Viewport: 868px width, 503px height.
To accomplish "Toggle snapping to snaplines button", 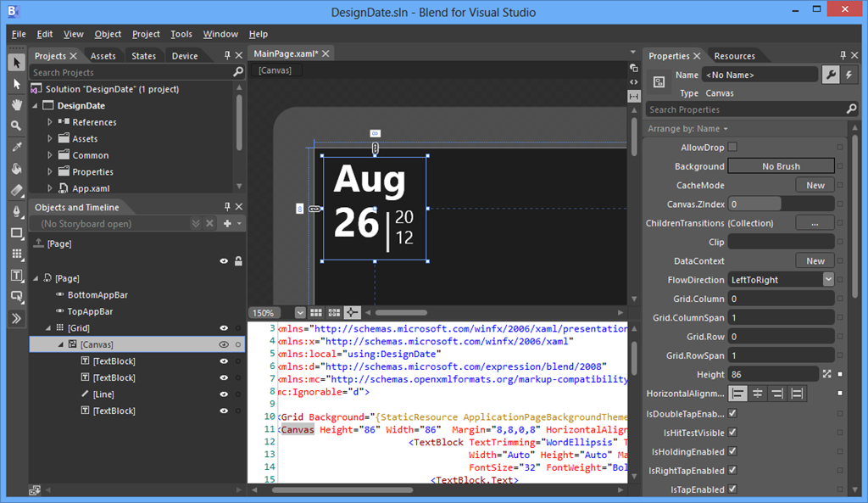I will [x=352, y=313].
